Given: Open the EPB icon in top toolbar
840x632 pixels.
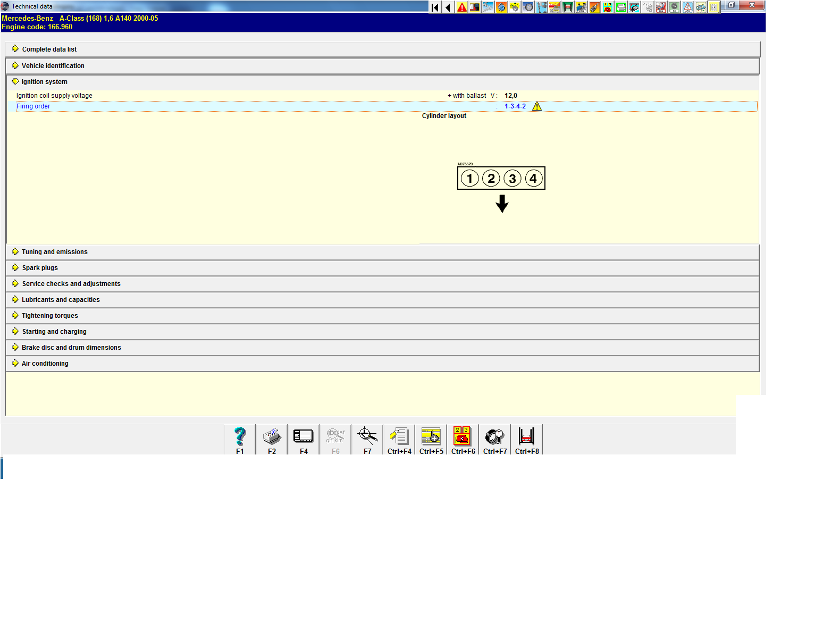Looking at the screenshot, I should [581, 7].
